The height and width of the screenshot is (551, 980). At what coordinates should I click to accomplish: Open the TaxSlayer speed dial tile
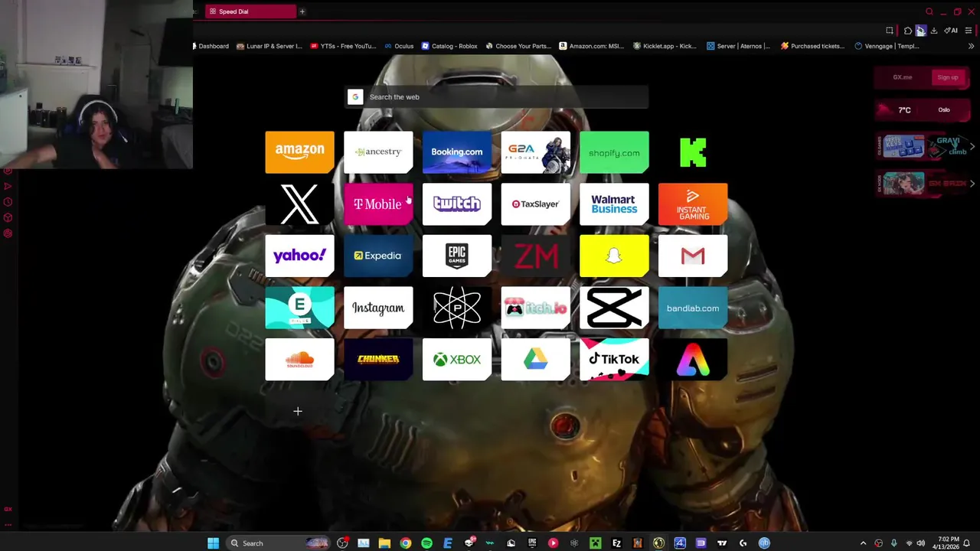535,204
